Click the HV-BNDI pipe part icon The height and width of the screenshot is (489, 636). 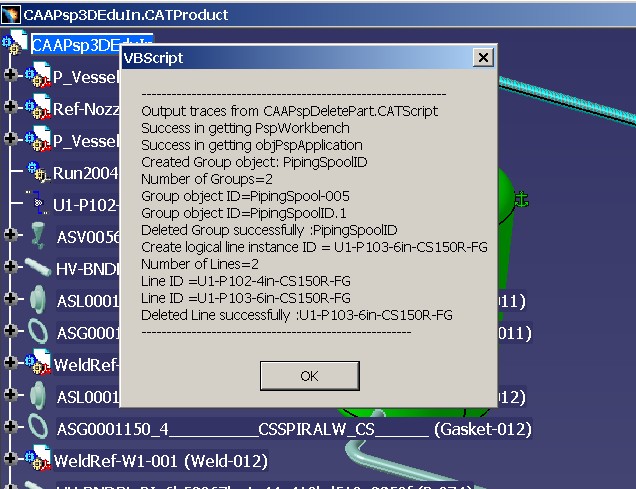38,267
